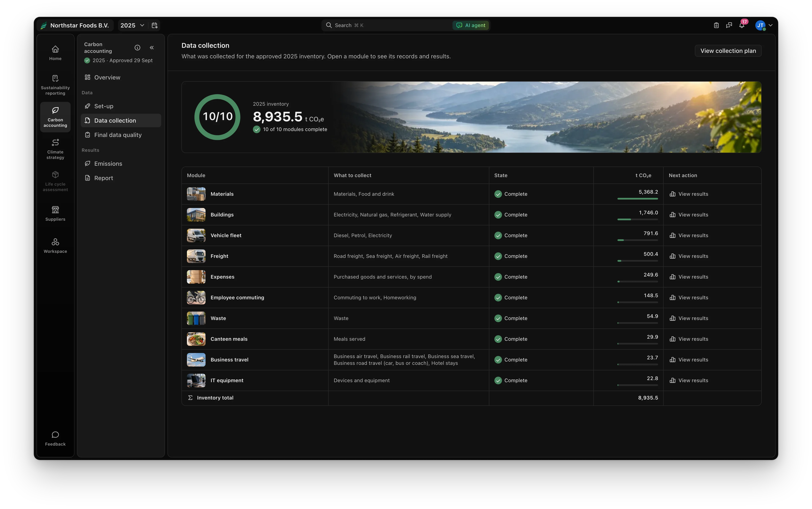View results for IT equipment

(689, 380)
